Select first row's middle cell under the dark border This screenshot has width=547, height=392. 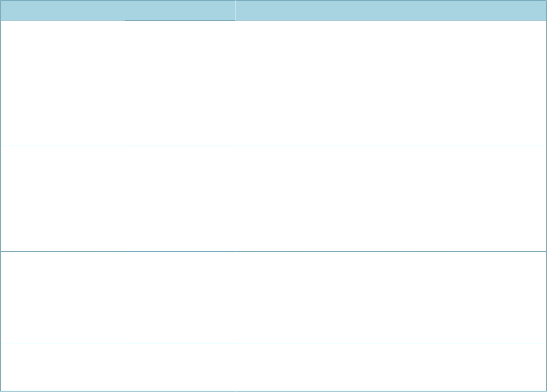(180, 83)
